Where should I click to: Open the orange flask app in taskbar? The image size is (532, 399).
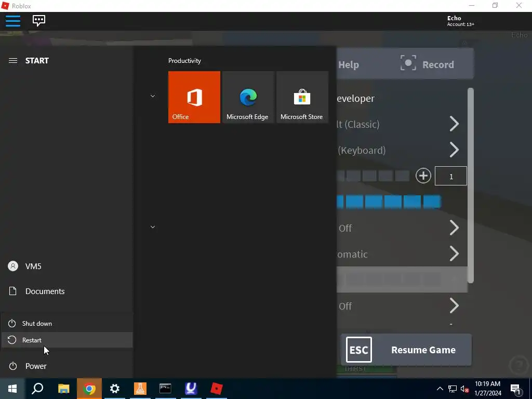(x=140, y=389)
